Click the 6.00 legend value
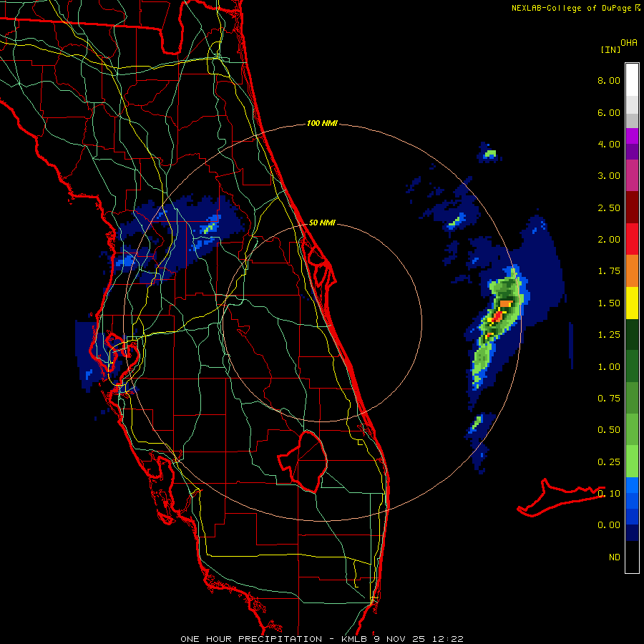This screenshot has width=644, height=644. [609, 112]
